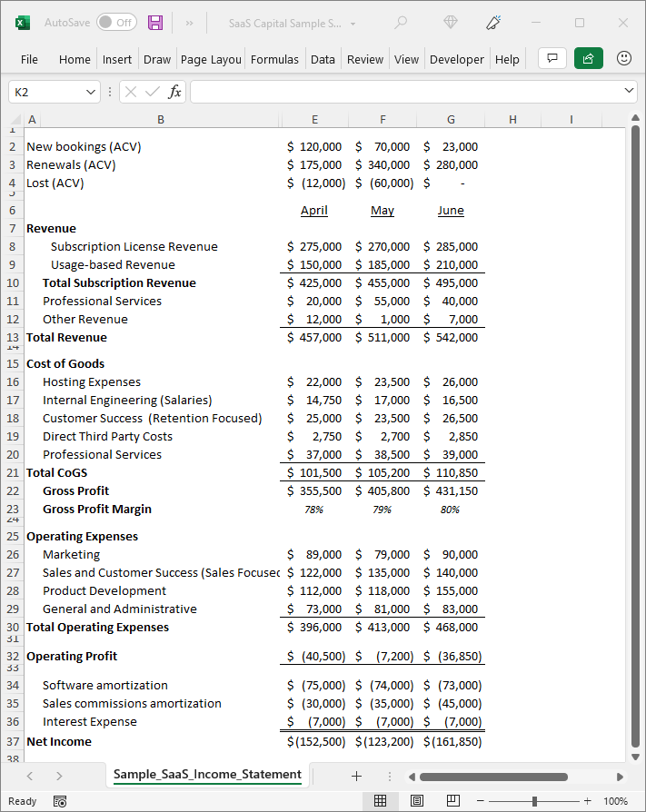Switch to Page Layout view icon
This screenshot has width=646, height=812.
(417, 800)
